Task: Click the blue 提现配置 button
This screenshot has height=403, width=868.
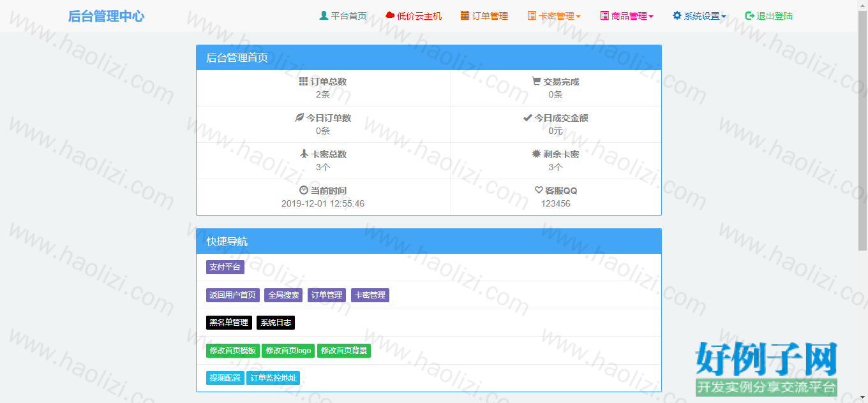Action: 225,378
